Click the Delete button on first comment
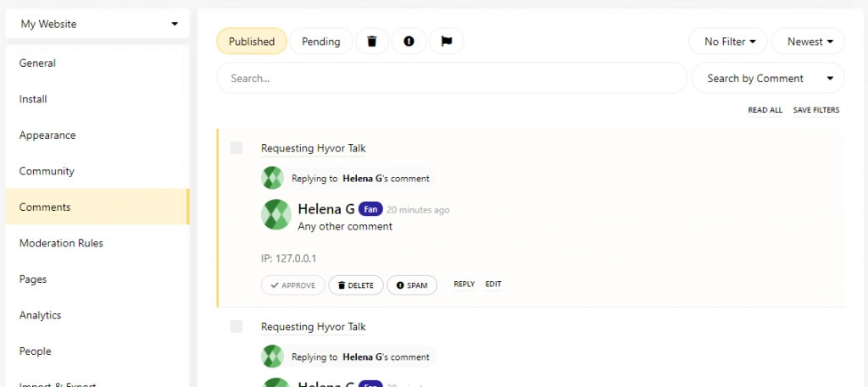This screenshot has width=868, height=387. [x=356, y=285]
